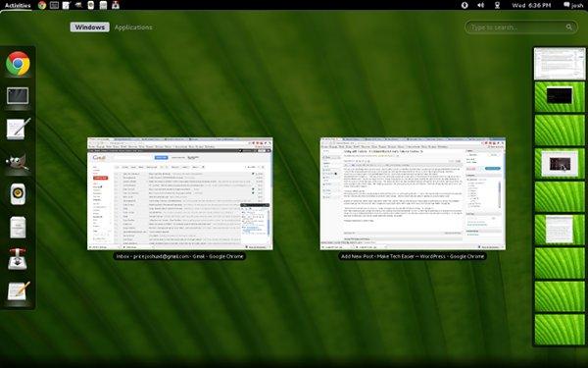Open the speaker music player dash icon

click(x=18, y=194)
